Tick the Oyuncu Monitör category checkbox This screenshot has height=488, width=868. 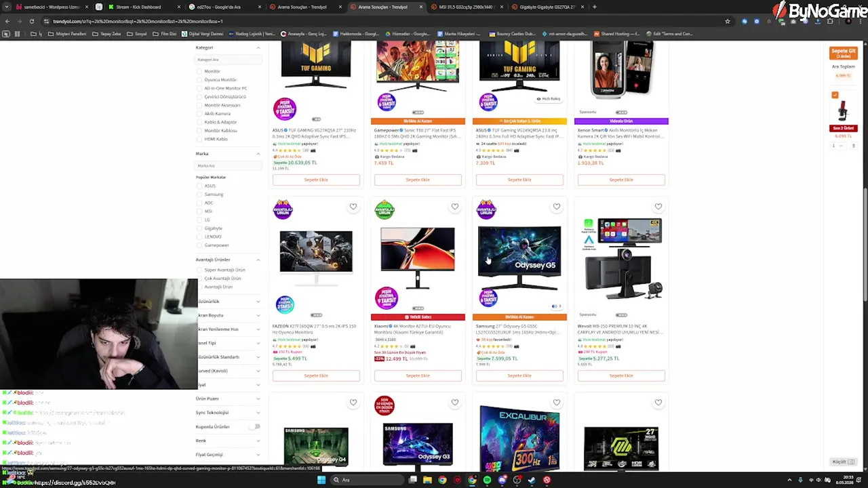(x=199, y=80)
